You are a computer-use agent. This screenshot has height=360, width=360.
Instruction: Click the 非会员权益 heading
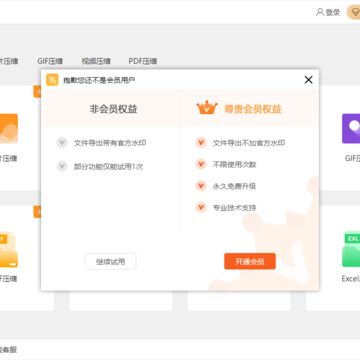113,109
